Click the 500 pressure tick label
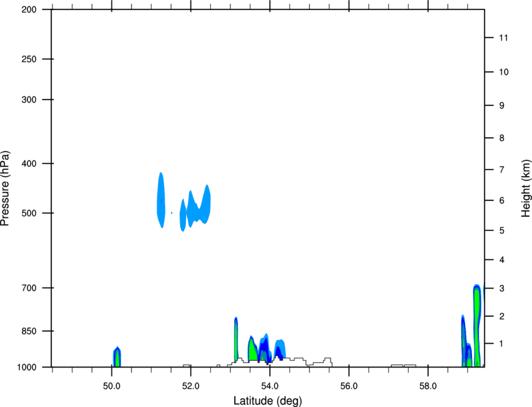This screenshot has width=532, height=407. pos(29,213)
